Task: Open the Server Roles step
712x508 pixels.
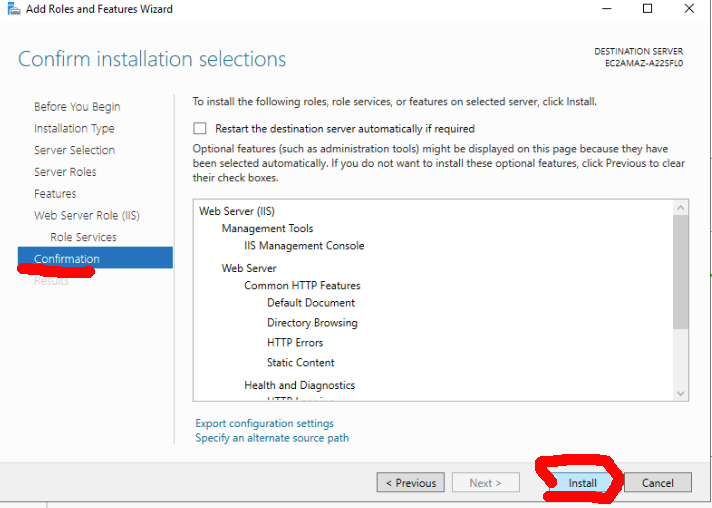Action: click(65, 172)
